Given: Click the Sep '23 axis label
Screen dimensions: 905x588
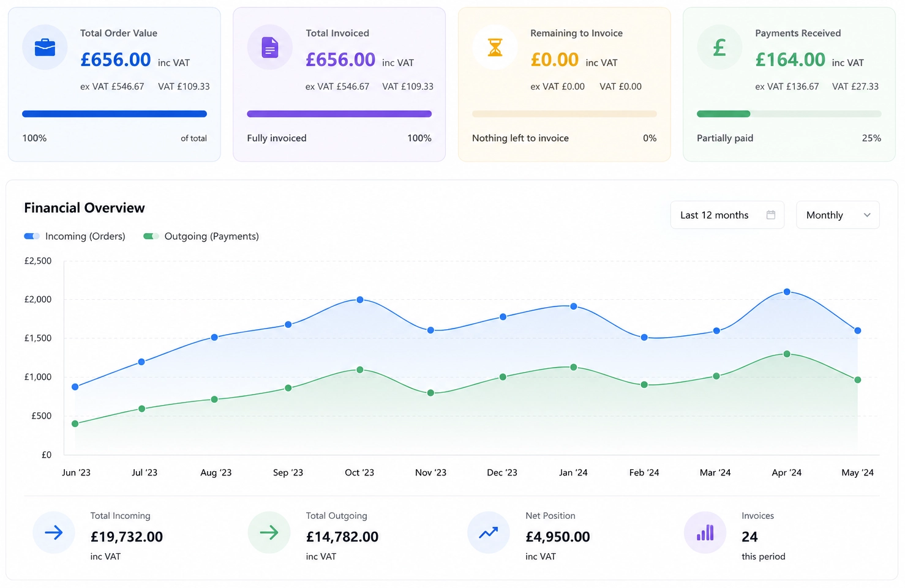Looking at the screenshot, I should pos(288,472).
